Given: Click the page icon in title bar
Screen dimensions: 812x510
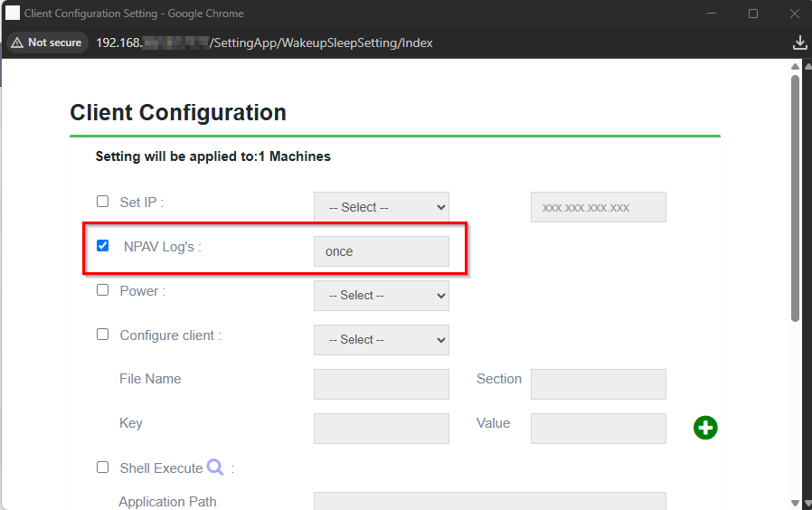Looking at the screenshot, I should [13, 14].
